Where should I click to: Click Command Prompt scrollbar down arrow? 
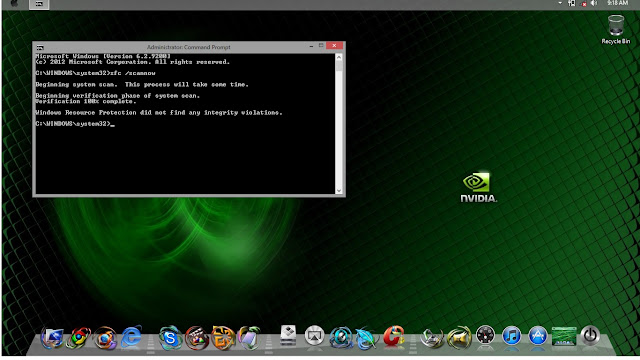339,191
